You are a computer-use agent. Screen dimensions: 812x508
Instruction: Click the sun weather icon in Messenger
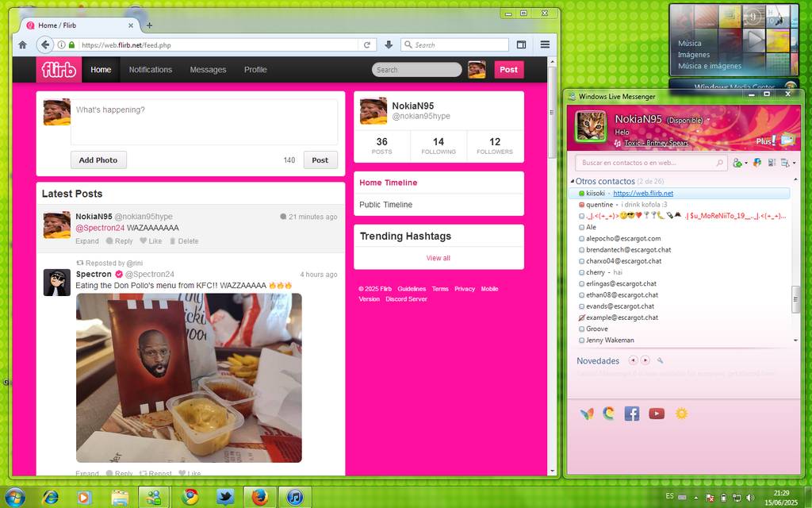coord(681,413)
